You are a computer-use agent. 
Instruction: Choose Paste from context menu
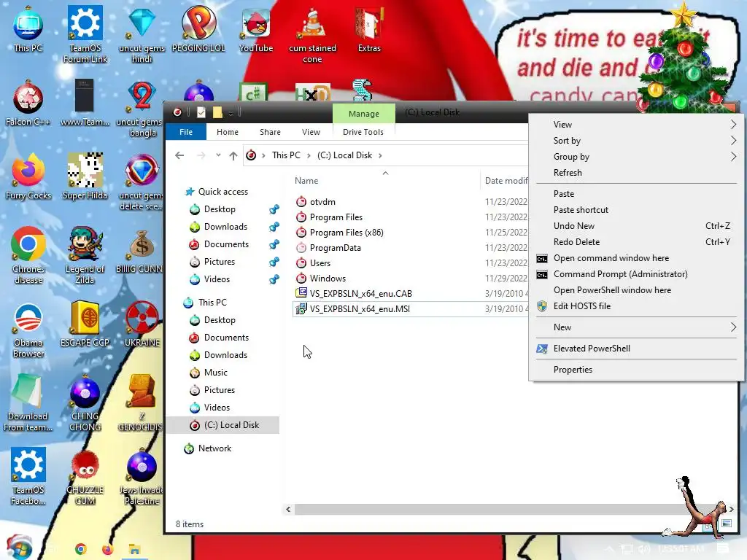[636, 194]
